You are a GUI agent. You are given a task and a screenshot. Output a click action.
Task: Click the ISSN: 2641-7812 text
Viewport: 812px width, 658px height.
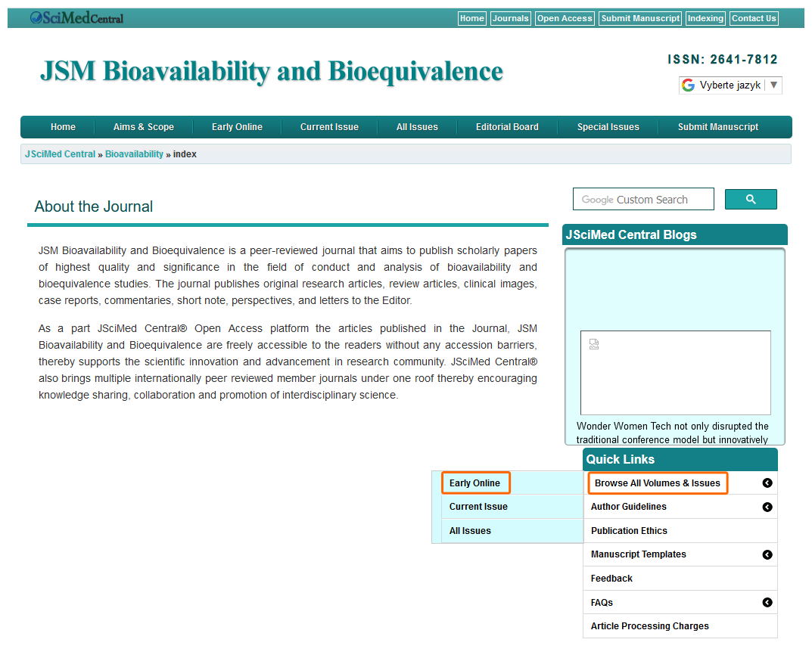[723, 60]
